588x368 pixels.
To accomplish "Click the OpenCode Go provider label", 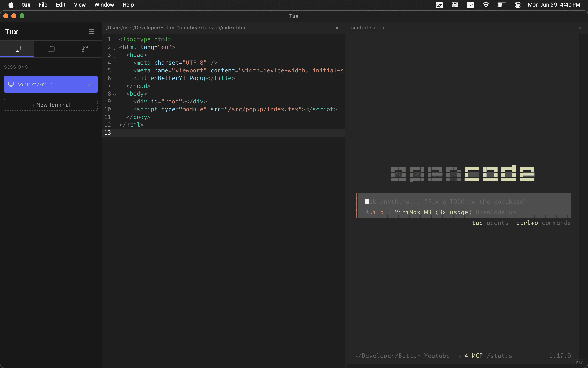I will pos(496,212).
